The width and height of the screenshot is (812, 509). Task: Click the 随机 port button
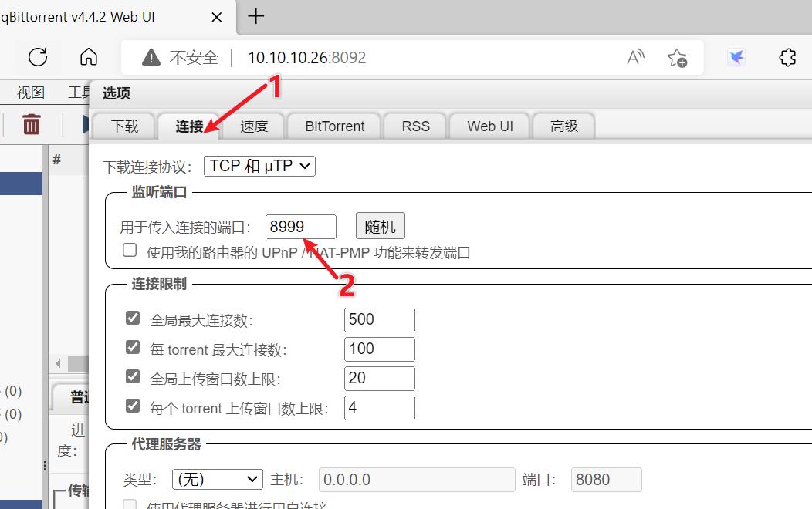pyautogui.click(x=380, y=225)
